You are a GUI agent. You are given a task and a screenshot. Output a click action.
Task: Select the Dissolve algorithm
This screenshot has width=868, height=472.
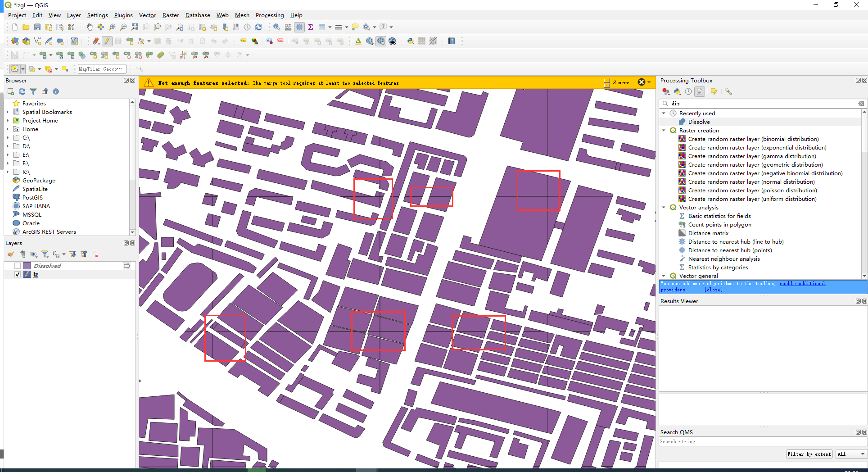pos(699,122)
